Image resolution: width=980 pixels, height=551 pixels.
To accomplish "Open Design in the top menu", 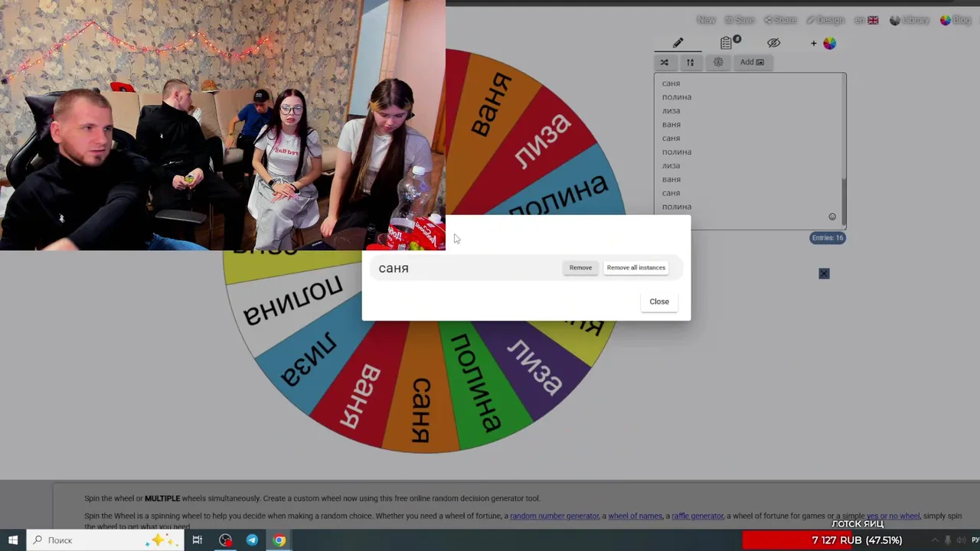I will pos(825,20).
